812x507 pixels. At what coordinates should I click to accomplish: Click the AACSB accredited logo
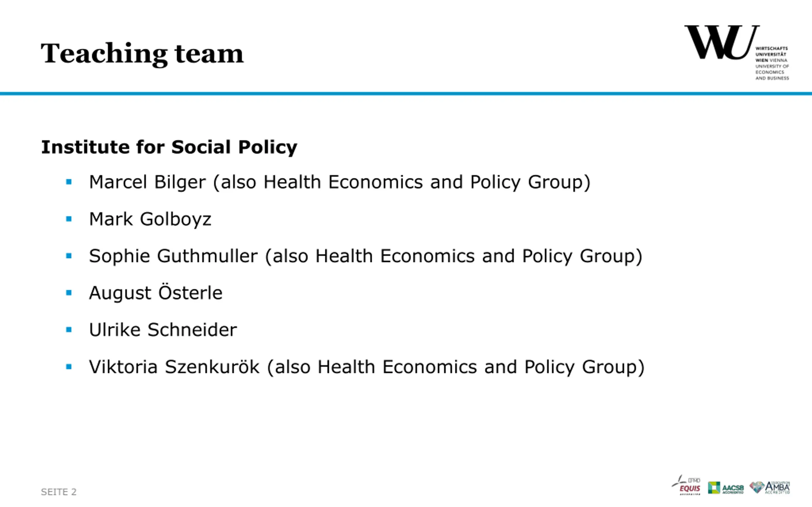(726, 488)
